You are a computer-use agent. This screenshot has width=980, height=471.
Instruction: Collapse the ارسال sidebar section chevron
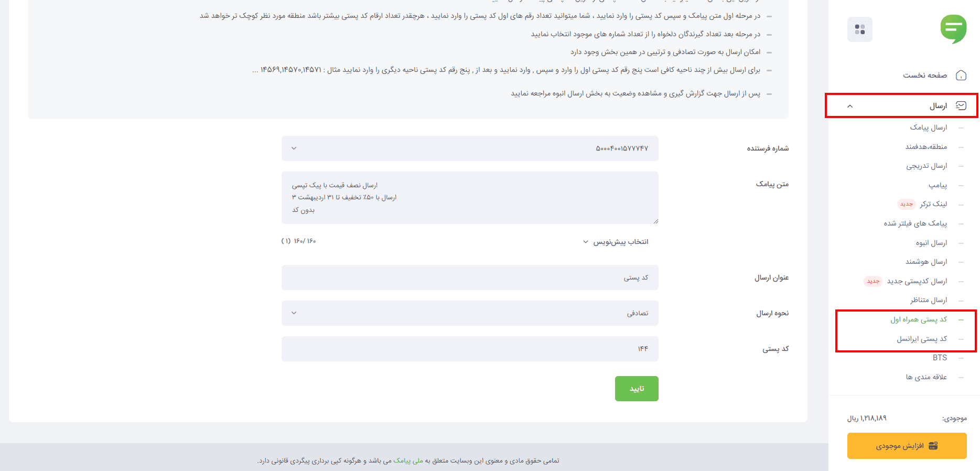click(850, 105)
